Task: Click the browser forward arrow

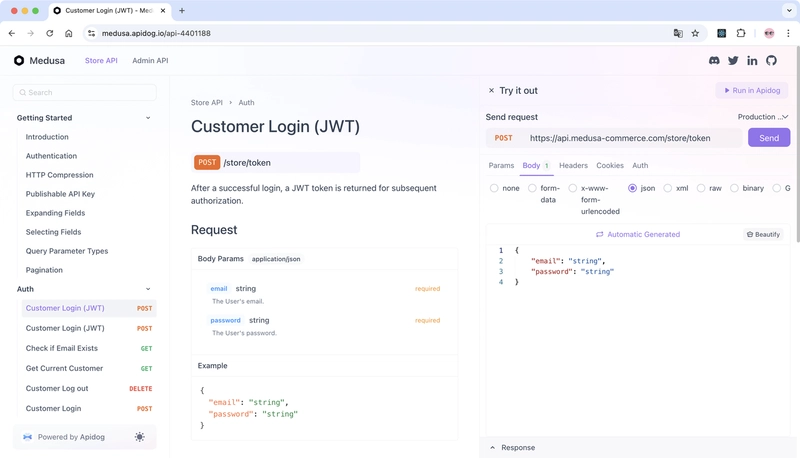Action: (x=31, y=33)
